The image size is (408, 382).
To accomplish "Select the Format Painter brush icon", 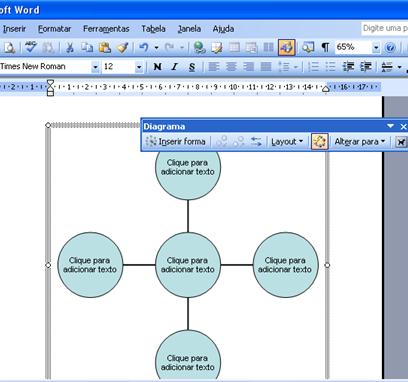I will coord(123,48).
